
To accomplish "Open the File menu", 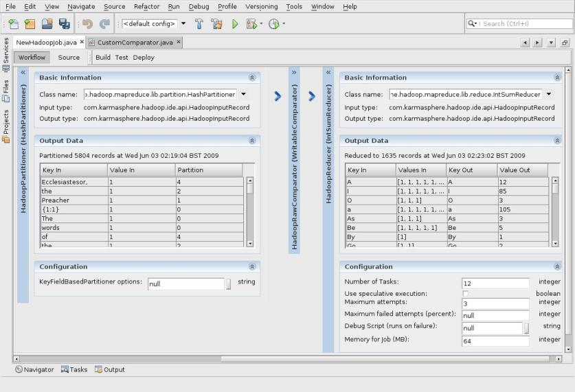I will tap(10, 6).
